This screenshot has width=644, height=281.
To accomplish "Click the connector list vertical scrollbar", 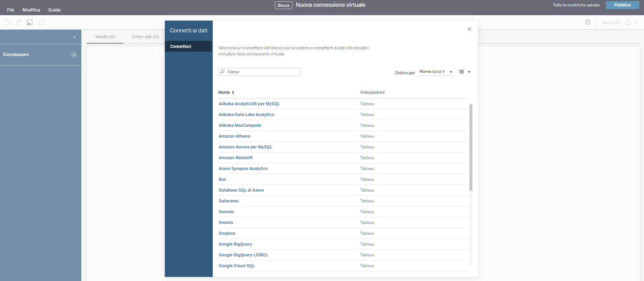I will tap(471, 147).
